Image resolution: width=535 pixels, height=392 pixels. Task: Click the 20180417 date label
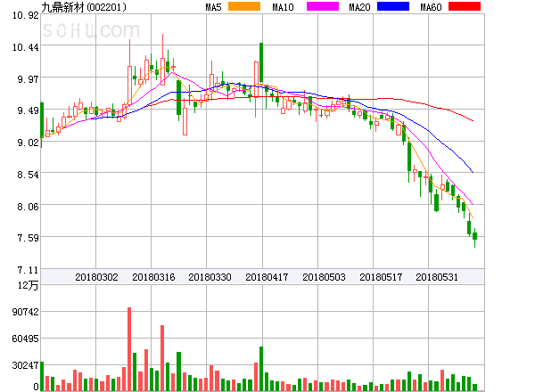(x=267, y=277)
